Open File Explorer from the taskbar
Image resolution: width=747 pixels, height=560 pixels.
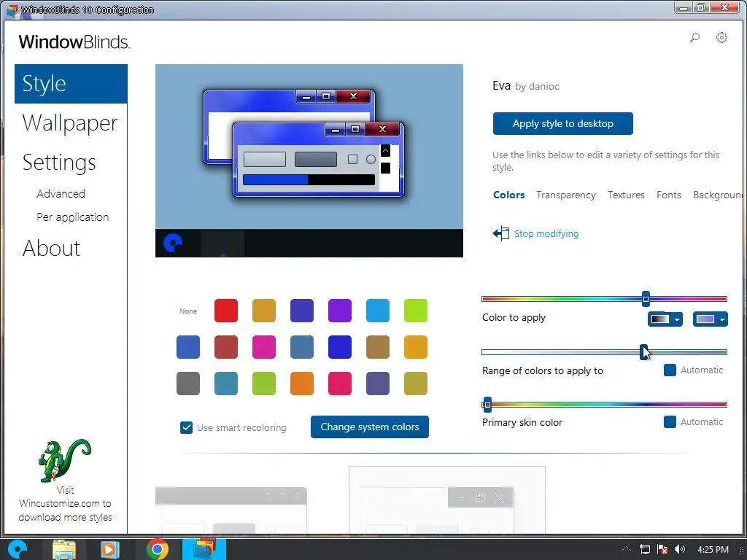coord(64,550)
